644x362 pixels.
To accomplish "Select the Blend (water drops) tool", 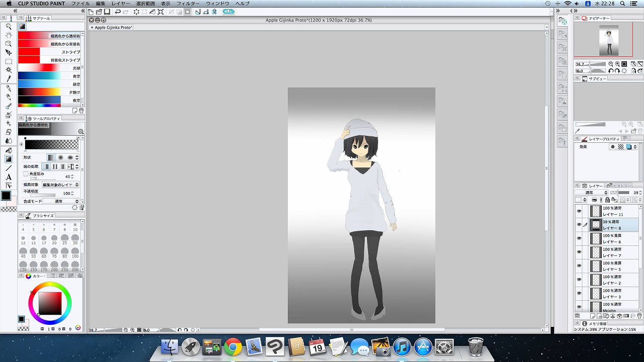I will [9, 141].
